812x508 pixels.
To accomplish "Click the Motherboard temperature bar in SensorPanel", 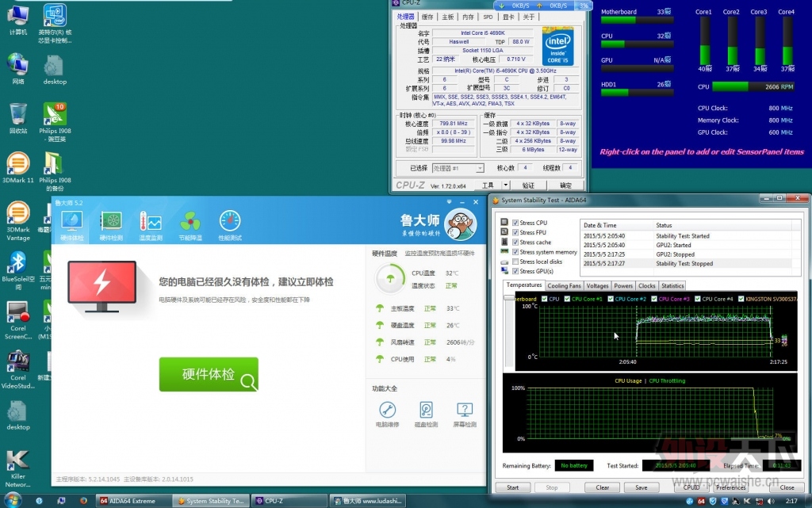I will (x=637, y=21).
